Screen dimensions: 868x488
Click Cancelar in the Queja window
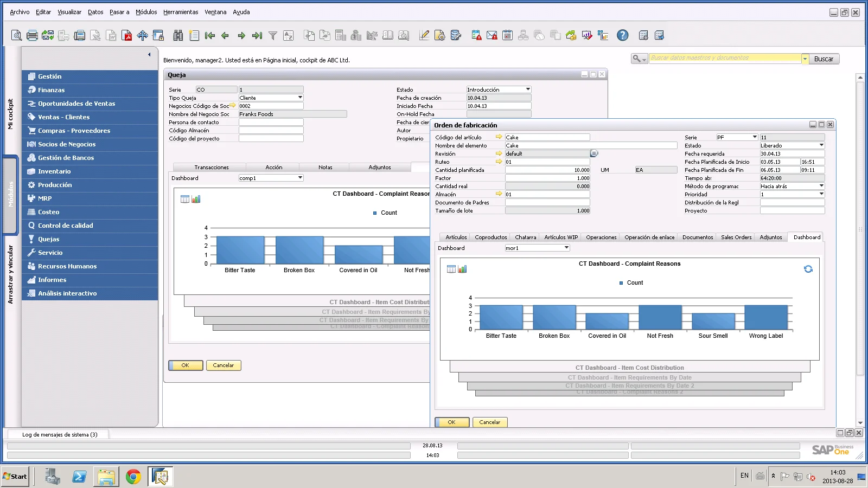pyautogui.click(x=224, y=365)
